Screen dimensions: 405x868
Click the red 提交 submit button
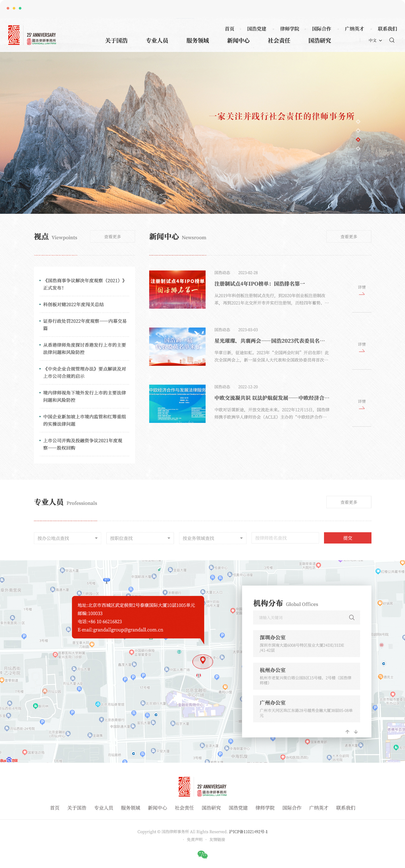347,538
